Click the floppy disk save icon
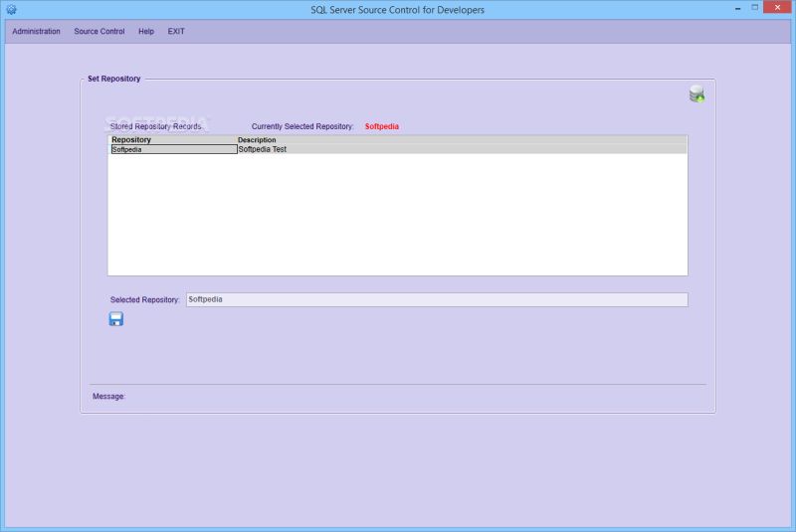This screenshot has width=796, height=532. point(115,319)
